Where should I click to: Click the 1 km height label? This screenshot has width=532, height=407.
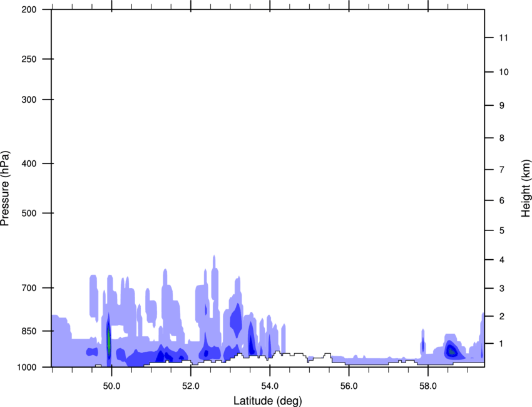[501, 344]
